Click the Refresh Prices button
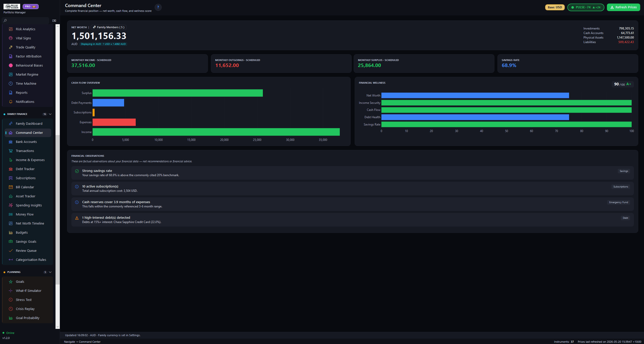 coord(623,7)
